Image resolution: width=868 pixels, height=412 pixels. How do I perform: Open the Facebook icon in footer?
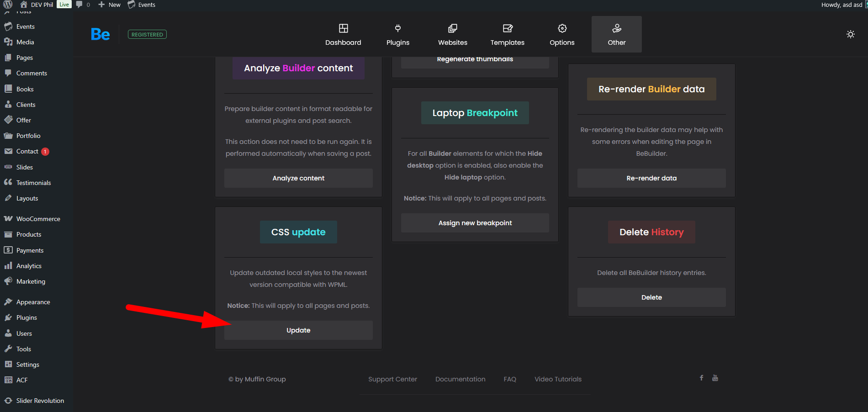701,378
